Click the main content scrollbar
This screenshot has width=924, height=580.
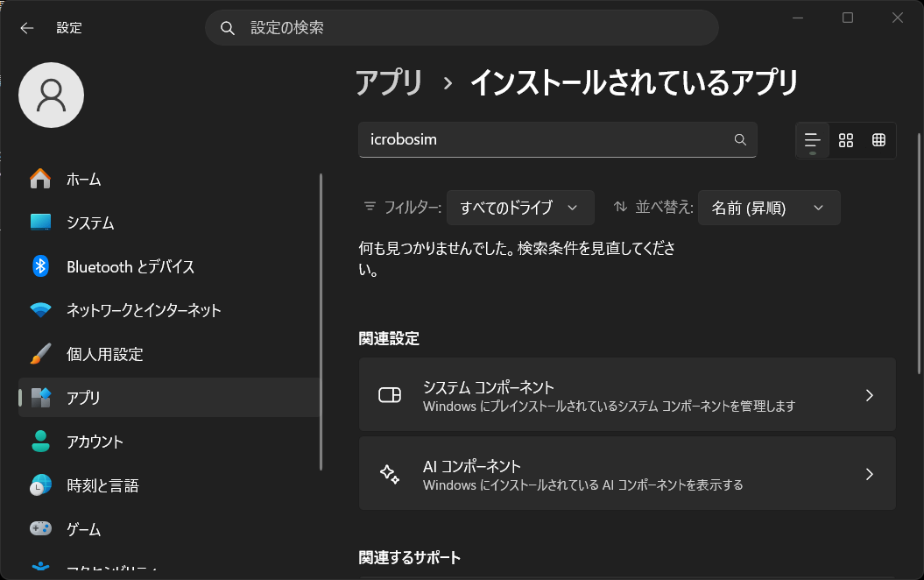(x=919, y=253)
